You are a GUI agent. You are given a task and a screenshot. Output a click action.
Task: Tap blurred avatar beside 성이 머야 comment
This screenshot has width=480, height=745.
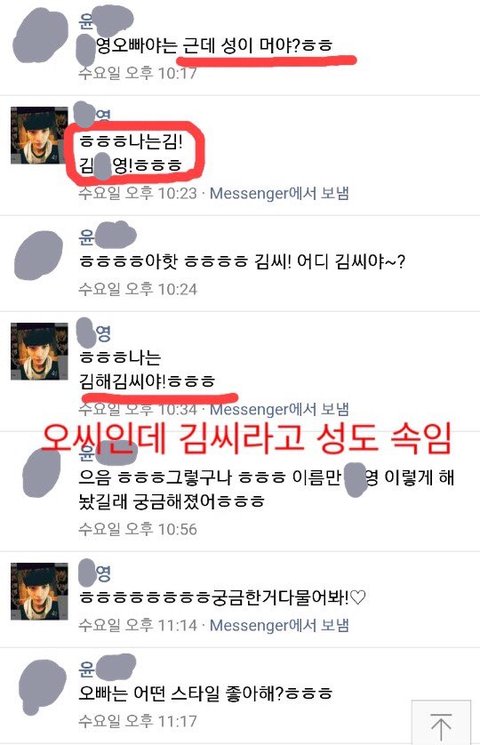click(x=39, y=36)
